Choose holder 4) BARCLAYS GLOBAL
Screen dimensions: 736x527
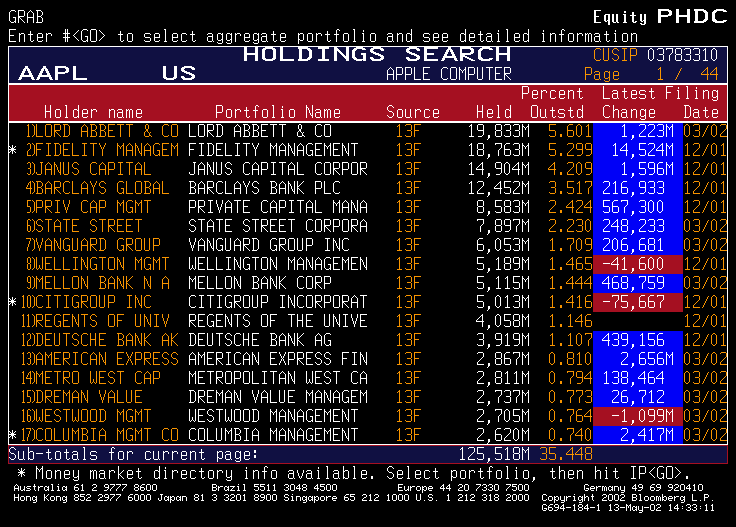point(97,188)
